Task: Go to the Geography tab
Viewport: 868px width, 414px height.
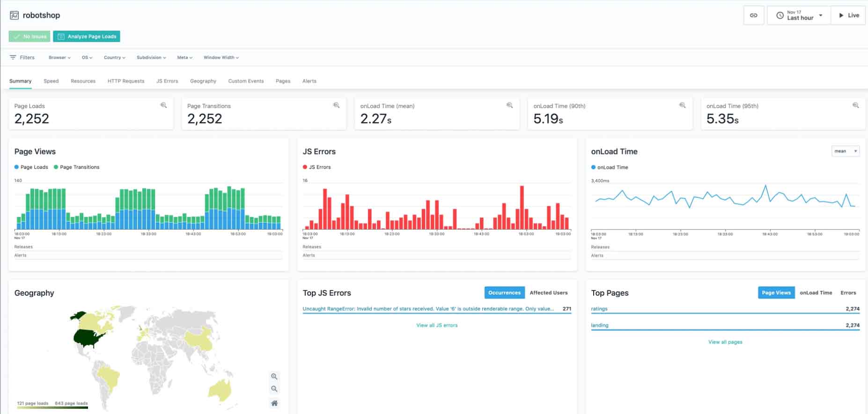Action: 203,81
